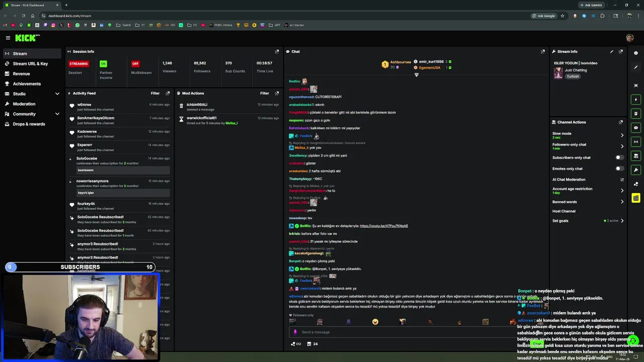The image size is (644, 362).
Task: Open Stream URL & Key page
Action: (32, 63)
